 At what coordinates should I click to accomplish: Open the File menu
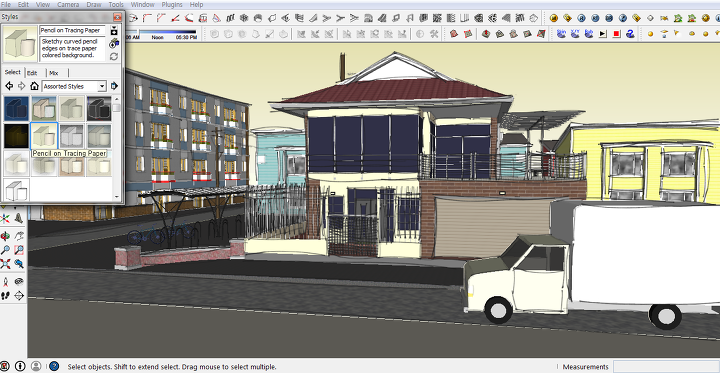tap(6, 5)
